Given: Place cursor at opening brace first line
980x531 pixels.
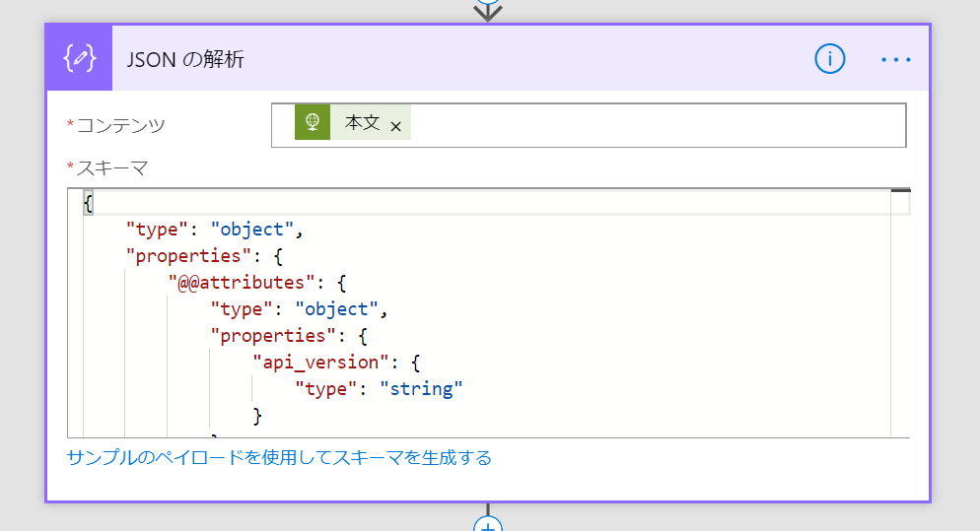Looking at the screenshot, I should 88,203.
